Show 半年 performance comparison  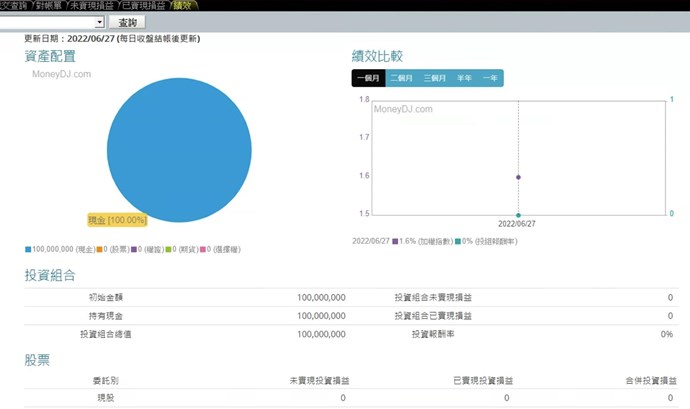click(x=465, y=78)
